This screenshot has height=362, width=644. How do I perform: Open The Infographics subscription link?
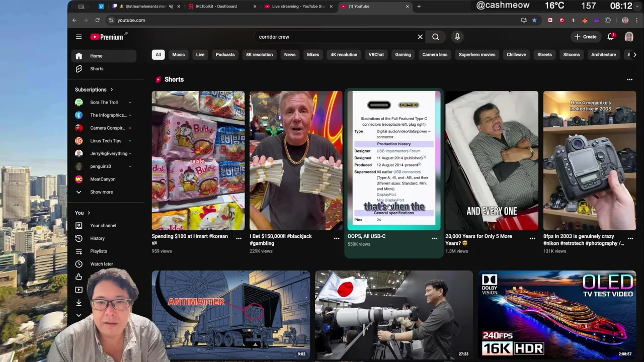pos(105,115)
